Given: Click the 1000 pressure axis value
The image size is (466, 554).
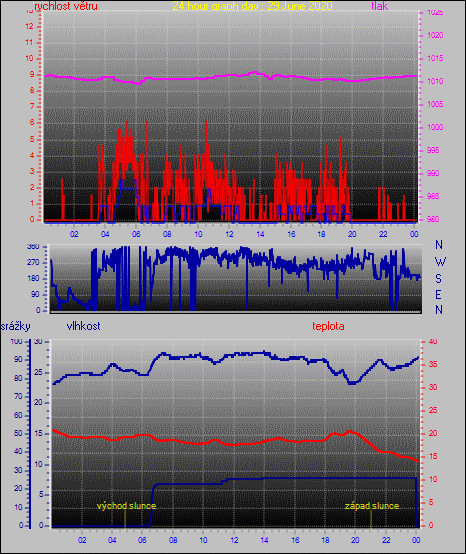Looking at the screenshot, I should tap(435, 127).
